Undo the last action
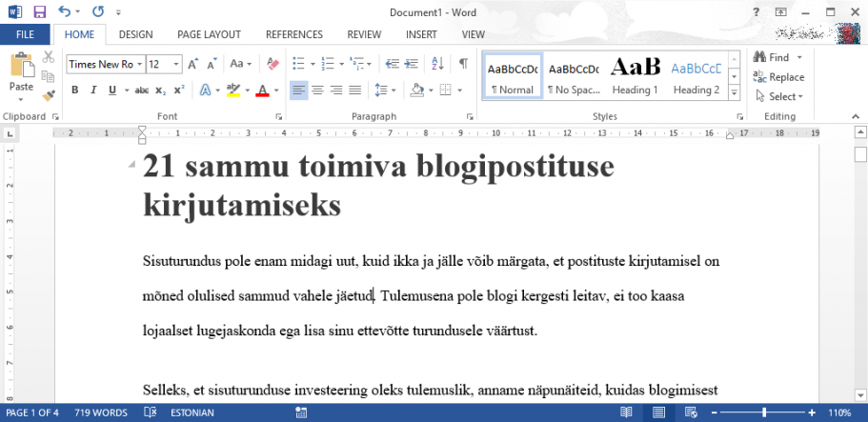Viewport: 868px width, 422px height. (x=65, y=11)
